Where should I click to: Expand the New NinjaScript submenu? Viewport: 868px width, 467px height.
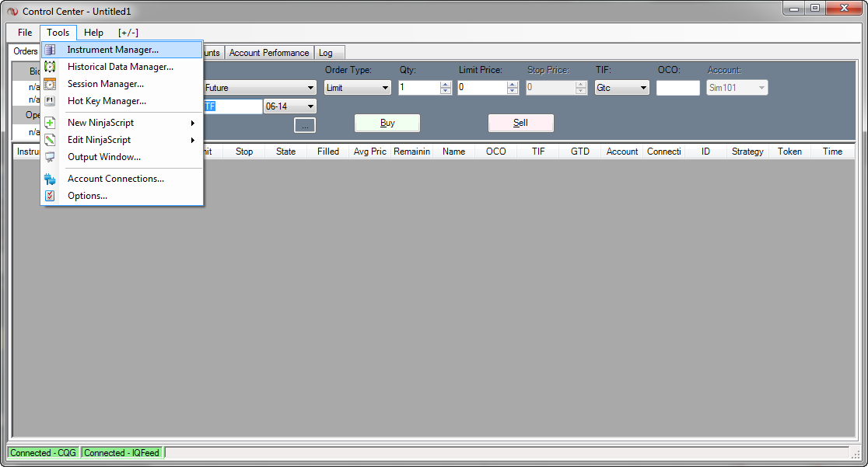pyautogui.click(x=122, y=123)
